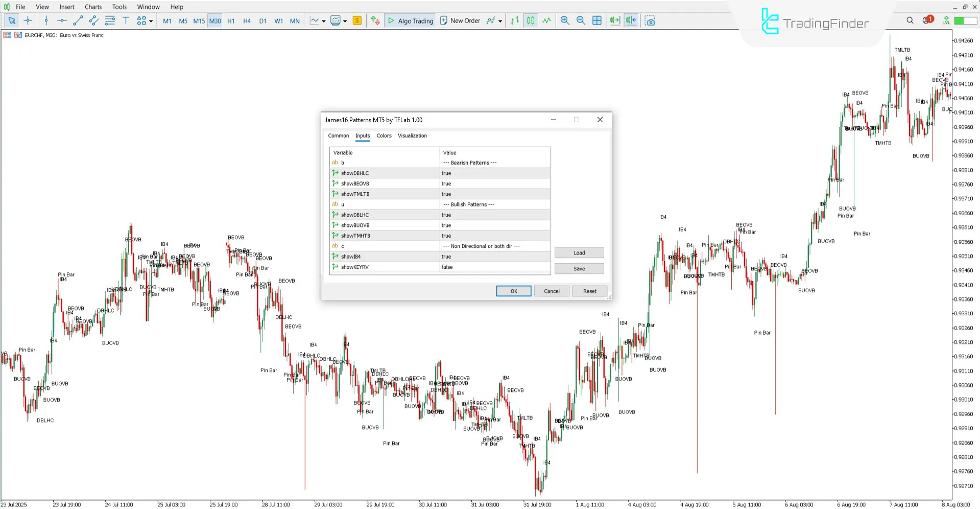The image size is (980, 509).
Task: Switch chart to line display mode
Action: [546, 20]
